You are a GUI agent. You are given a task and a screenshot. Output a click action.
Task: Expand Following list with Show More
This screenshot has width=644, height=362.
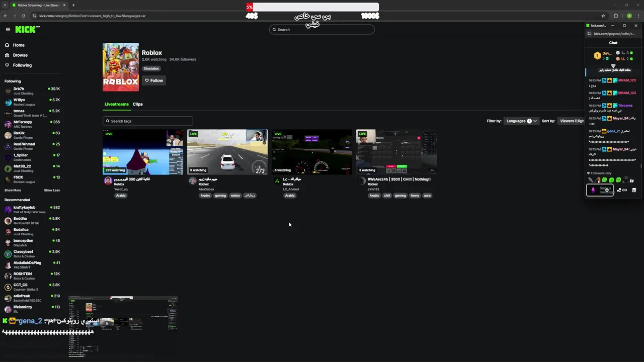tap(13, 191)
